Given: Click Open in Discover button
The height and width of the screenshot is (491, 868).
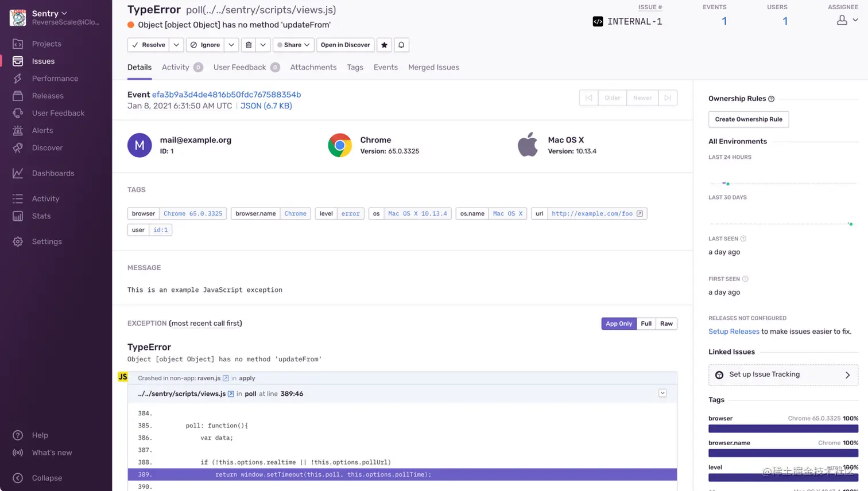Looking at the screenshot, I should [x=346, y=45].
